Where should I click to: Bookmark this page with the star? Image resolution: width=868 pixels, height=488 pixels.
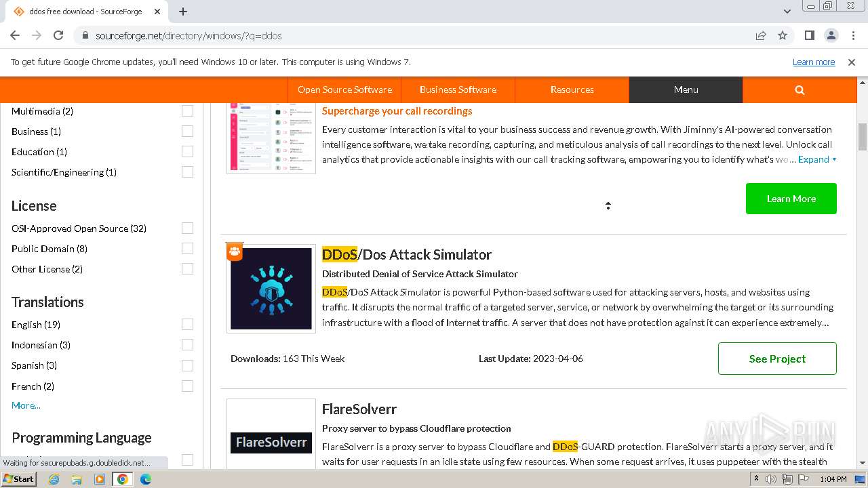click(x=783, y=35)
